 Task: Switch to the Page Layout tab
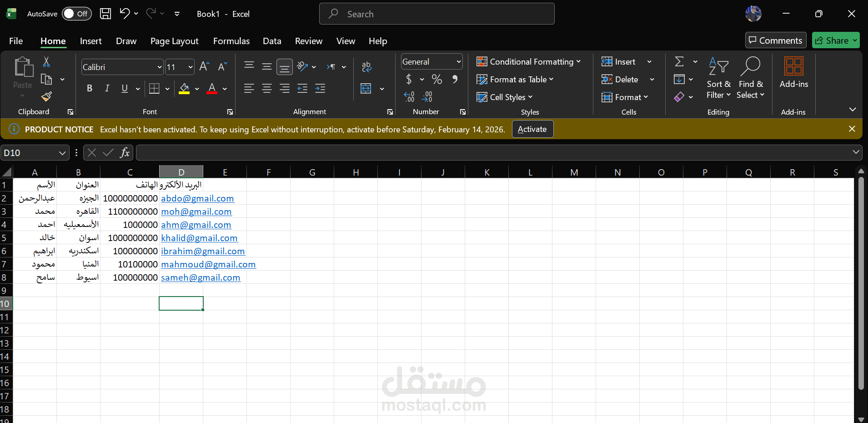click(175, 41)
